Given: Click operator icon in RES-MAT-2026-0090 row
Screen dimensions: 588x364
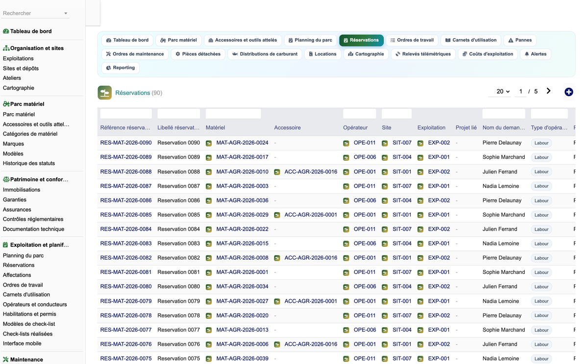Looking at the screenshot, I should click(x=346, y=143).
